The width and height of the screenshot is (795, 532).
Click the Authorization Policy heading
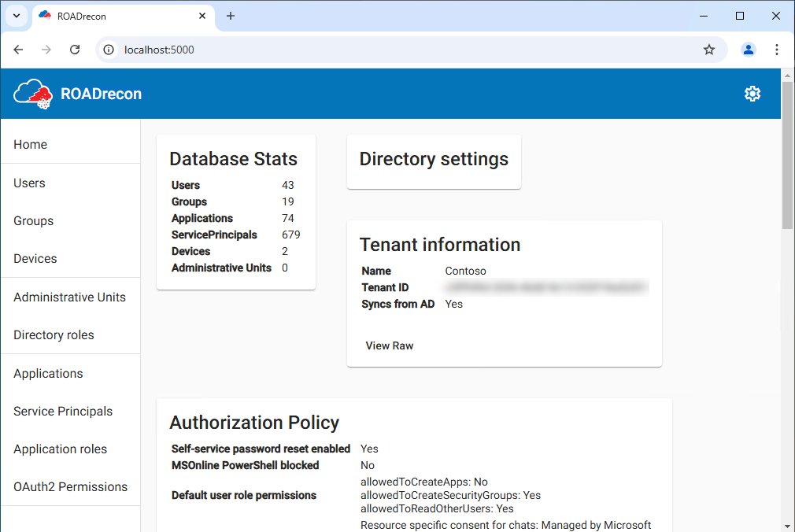[x=254, y=423]
